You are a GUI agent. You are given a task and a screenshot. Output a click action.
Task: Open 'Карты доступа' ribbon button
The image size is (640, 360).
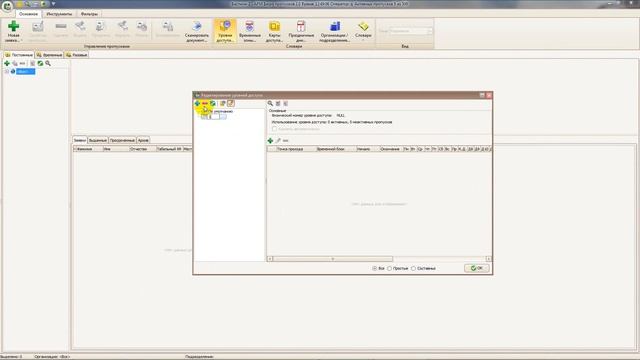coord(274,31)
